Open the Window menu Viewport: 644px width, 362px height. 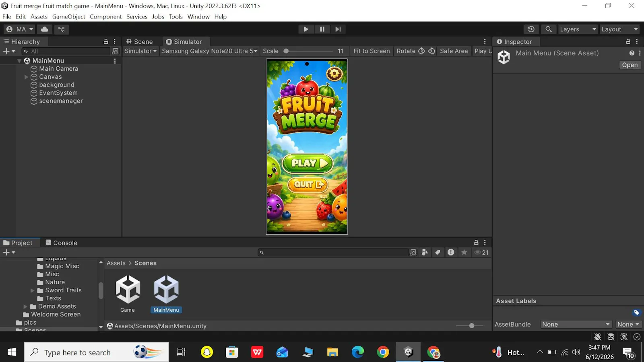[198, 16]
